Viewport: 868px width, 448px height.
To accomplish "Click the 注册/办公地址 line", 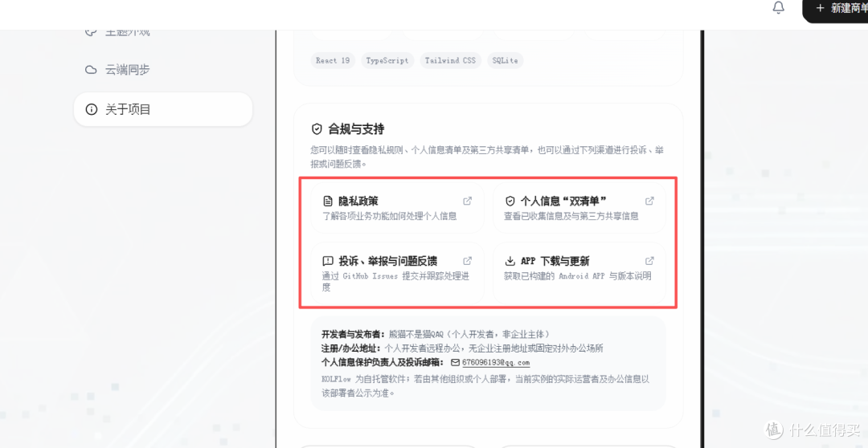I will [462, 348].
